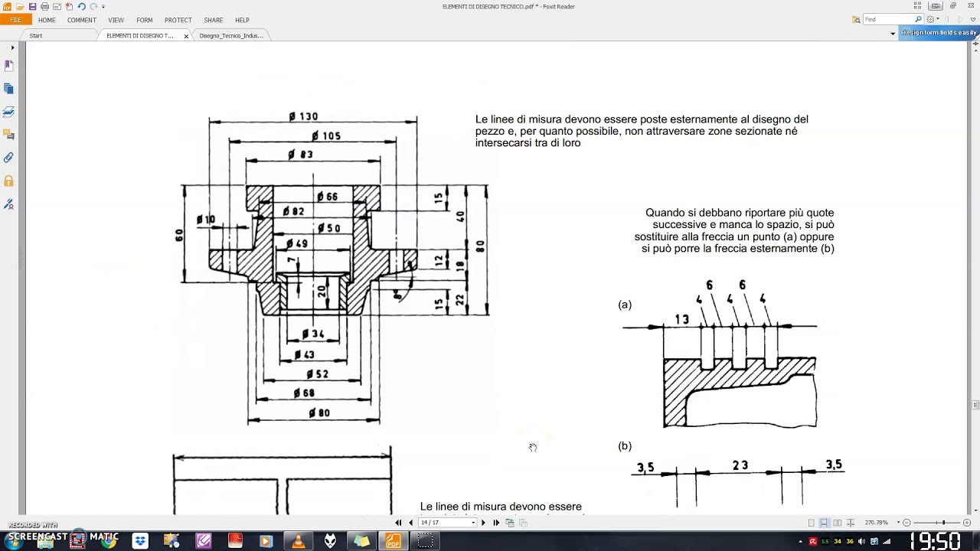Open the VIEW ribbon tab
This screenshot has width=980, height=551.
click(x=116, y=20)
